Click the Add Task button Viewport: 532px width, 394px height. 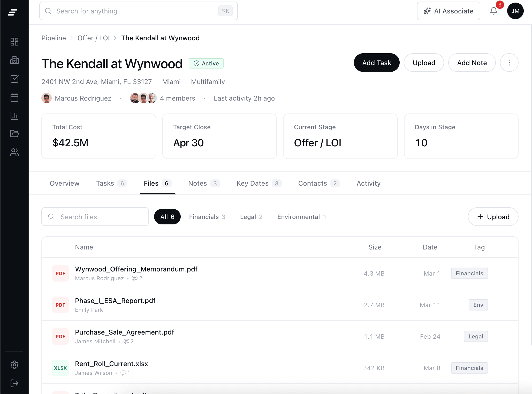pos(376,63)
